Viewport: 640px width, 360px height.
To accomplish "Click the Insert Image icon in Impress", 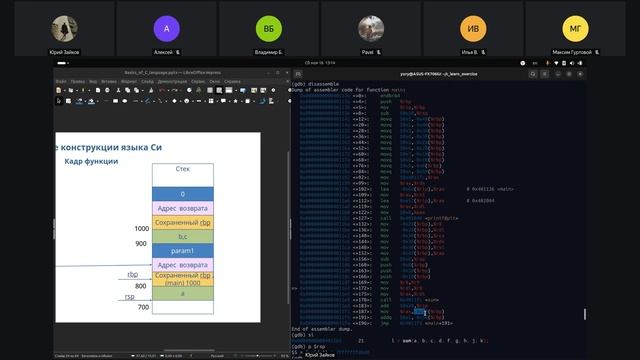I will [x=254, y=90].
